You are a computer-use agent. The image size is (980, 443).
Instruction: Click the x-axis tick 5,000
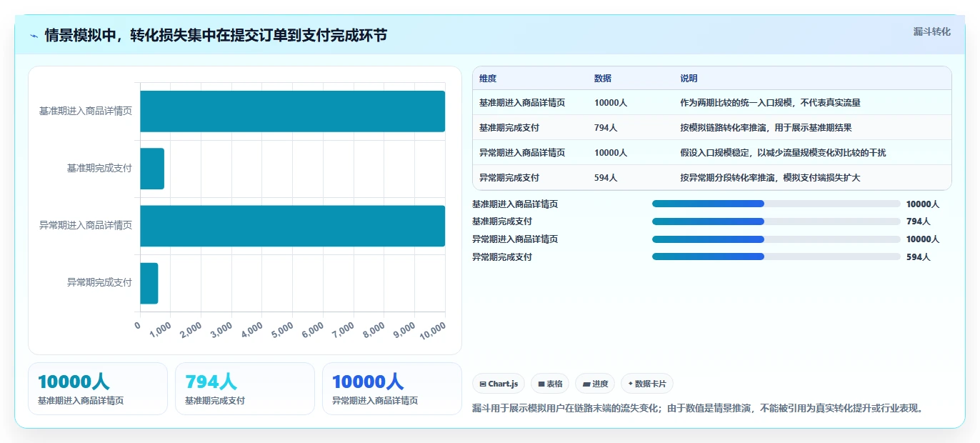[x=284, y=329]
